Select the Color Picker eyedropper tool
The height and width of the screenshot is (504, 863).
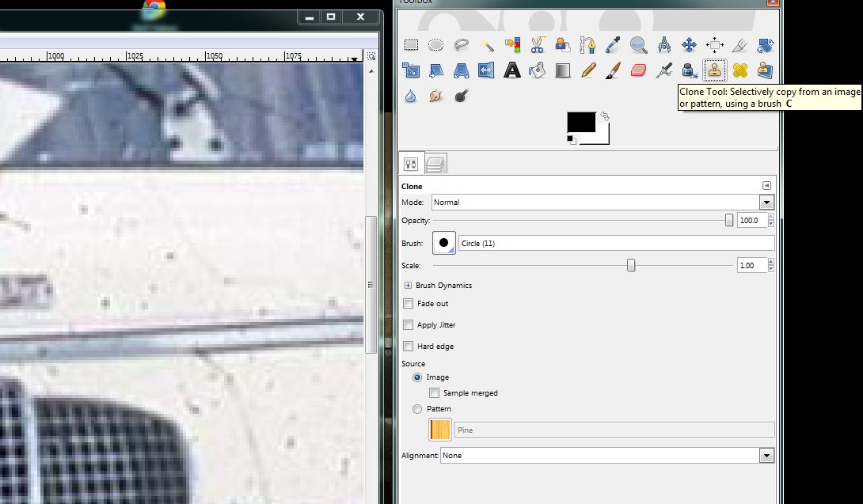(613, 45)
